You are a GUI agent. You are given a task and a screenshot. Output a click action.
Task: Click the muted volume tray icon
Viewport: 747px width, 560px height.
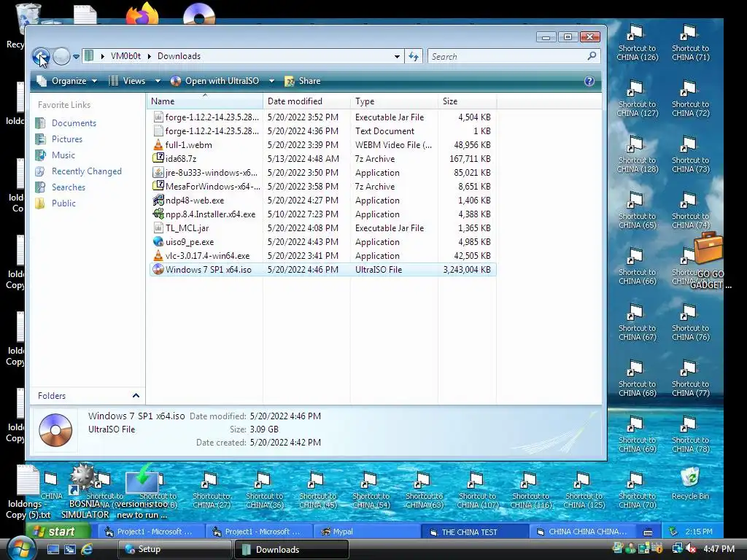coord(691,549)
